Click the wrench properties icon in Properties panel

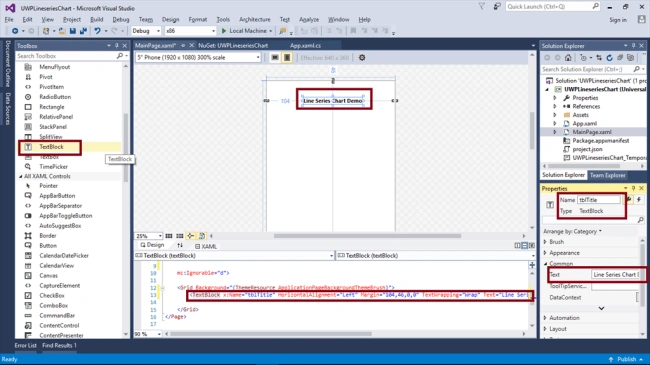(x=629, y=200)
